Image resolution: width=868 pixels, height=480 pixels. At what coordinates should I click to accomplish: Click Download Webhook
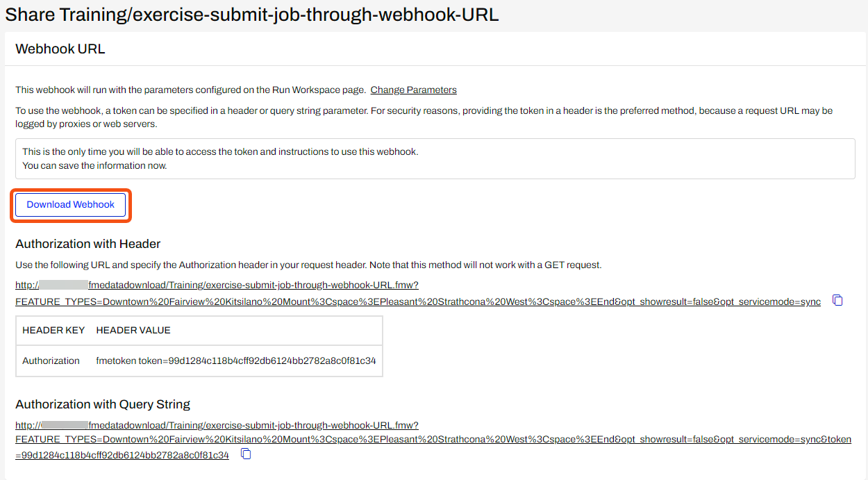(70, 204)
